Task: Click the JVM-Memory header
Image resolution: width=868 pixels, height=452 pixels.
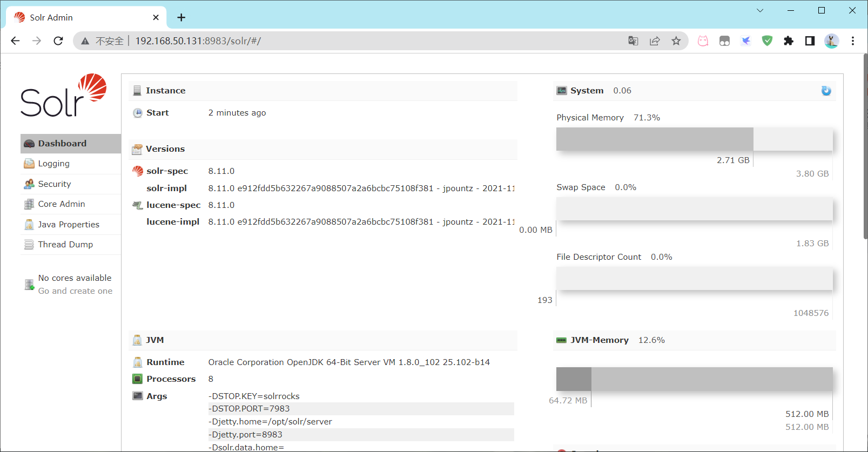Action: coord(695,340)
